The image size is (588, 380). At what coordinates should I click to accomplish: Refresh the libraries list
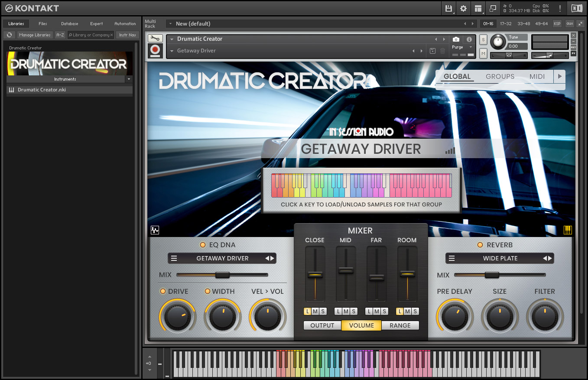click(x=9, y=35)
